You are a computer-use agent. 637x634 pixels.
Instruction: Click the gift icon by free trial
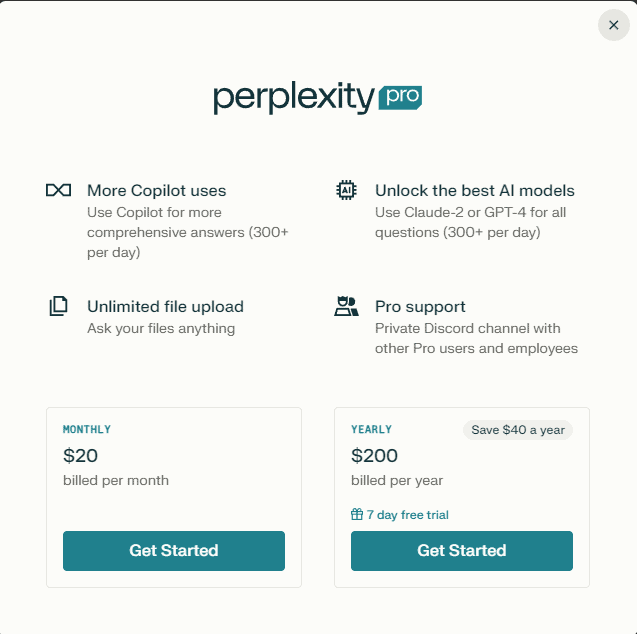357,514
